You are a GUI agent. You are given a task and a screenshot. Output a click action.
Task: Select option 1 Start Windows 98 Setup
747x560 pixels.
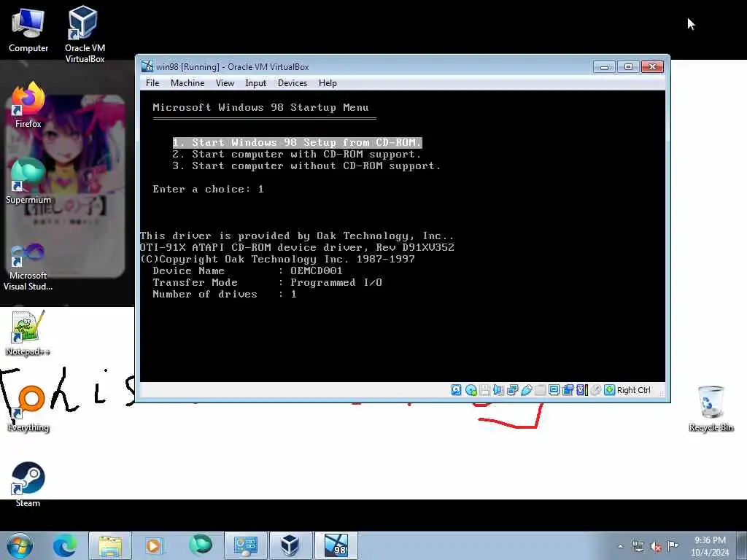point(298,142)
